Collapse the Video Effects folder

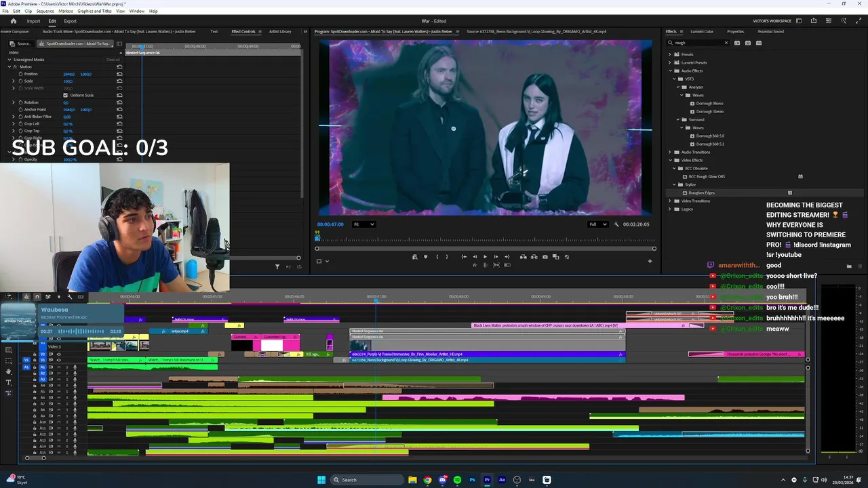(x=670, y=160)
